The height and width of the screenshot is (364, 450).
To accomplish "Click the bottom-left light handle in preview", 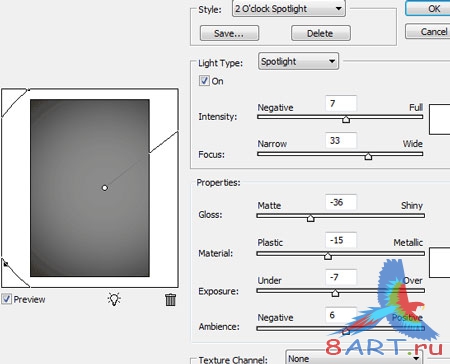I will (x=6, y=264).
